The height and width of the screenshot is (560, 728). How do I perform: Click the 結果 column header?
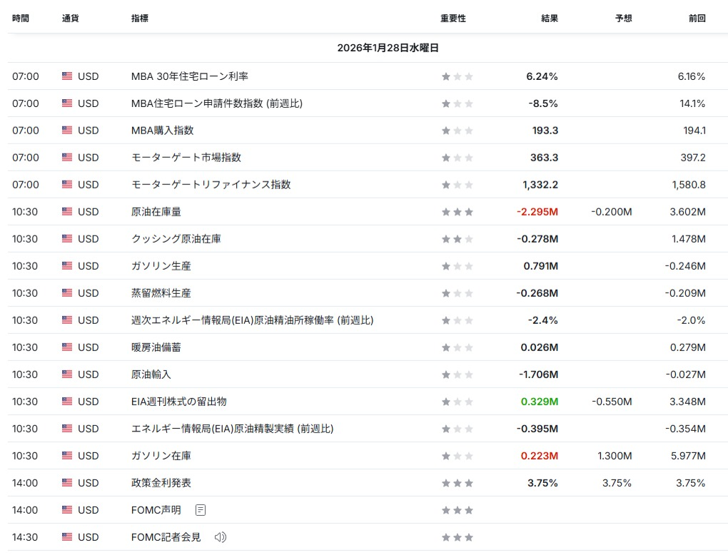[x=550, y=19]
